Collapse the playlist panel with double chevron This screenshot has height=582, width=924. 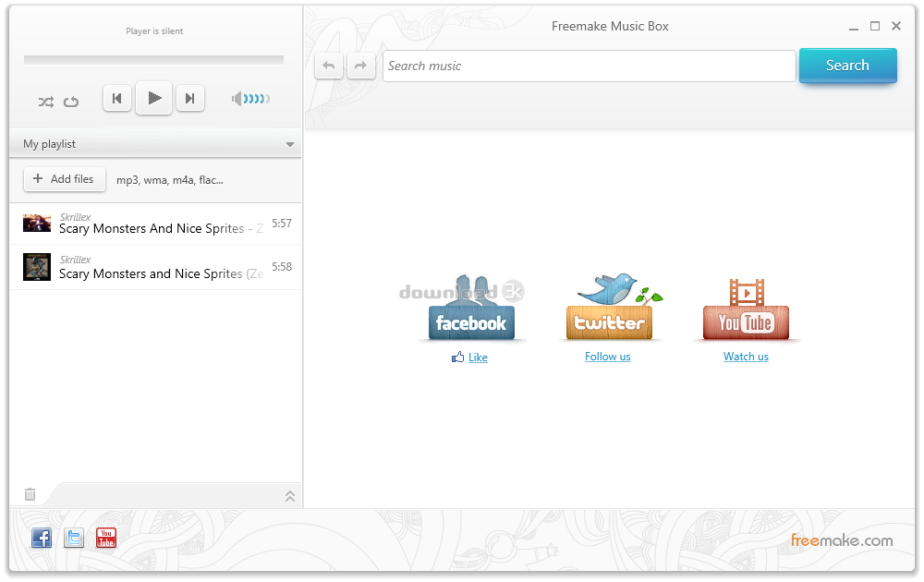coord(290,496)
